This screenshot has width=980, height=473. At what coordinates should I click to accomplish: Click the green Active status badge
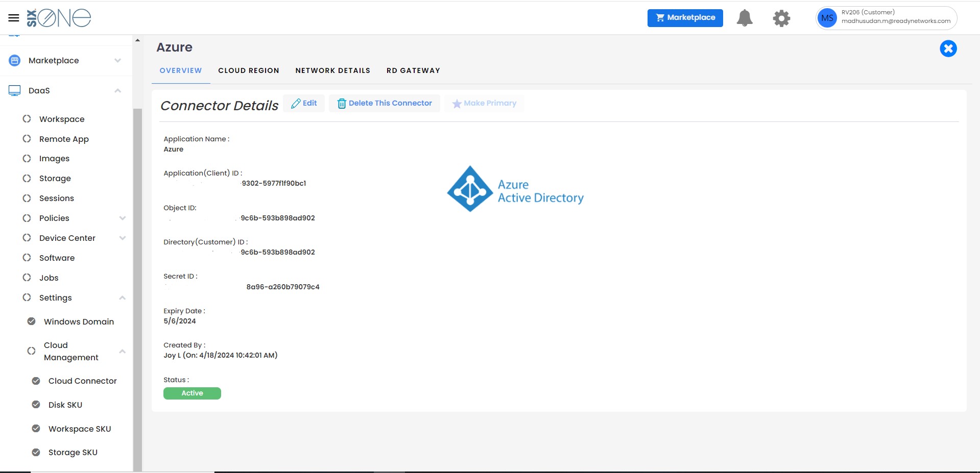(192, 393)
